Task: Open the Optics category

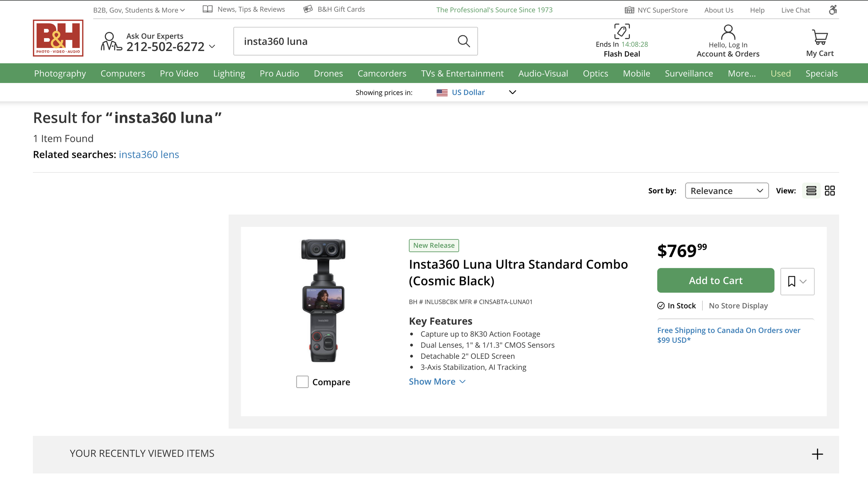Action: (x=595, y=74)
